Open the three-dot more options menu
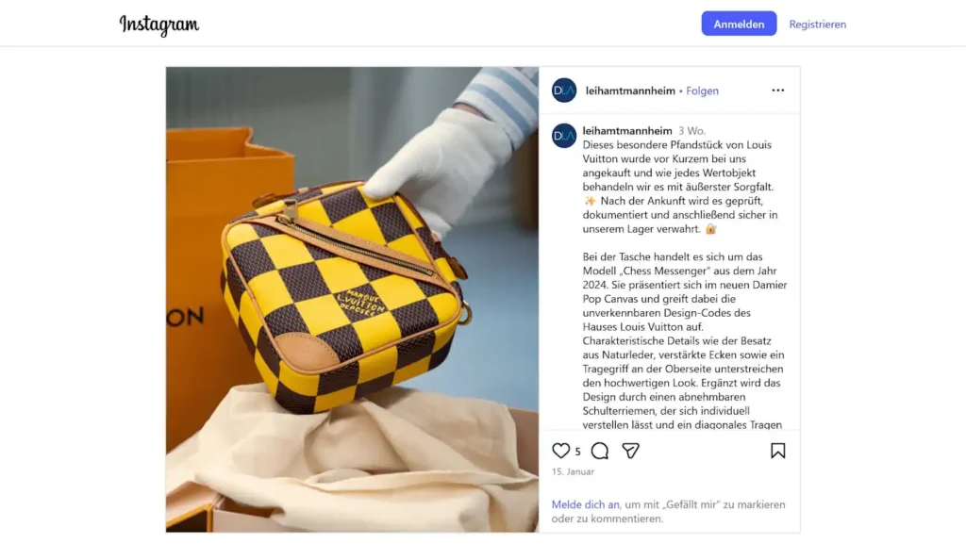This screenshot has height=560, width=966. (x=778, y=91)
